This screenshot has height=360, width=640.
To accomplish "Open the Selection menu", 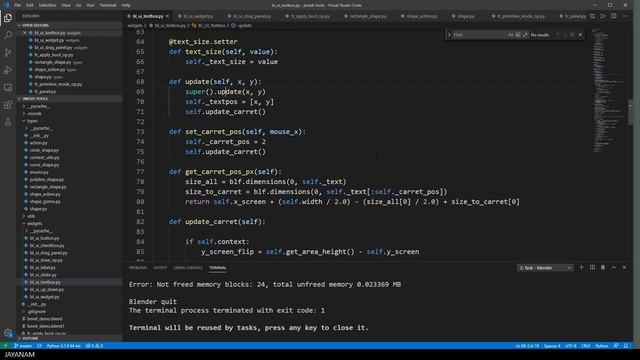I will click(x=47, y=5).
